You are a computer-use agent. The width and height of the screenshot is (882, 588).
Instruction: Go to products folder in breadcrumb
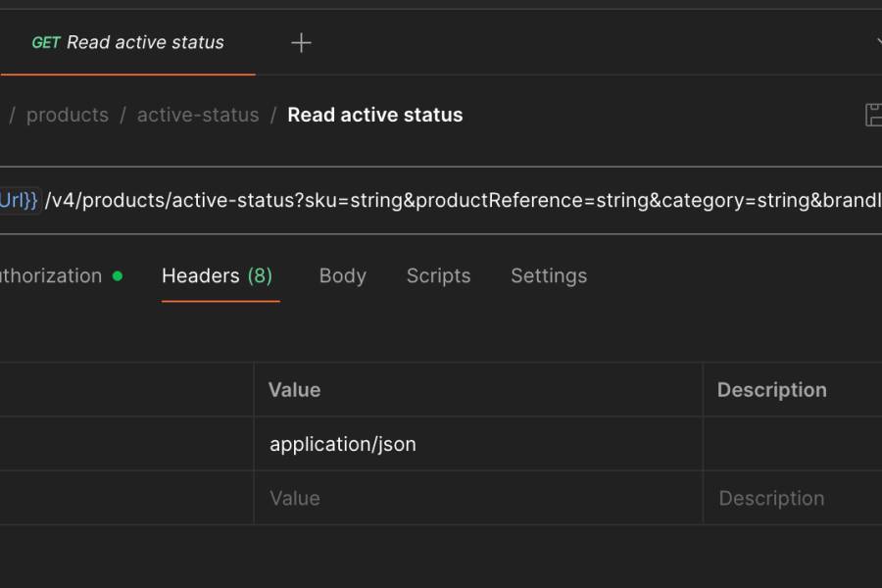coord(67,115)
